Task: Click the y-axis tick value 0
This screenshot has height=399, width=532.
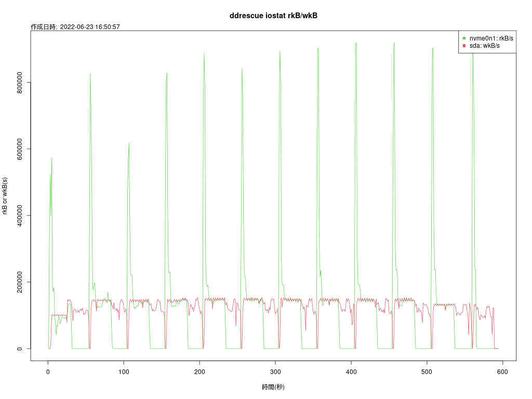Action: 20,349
